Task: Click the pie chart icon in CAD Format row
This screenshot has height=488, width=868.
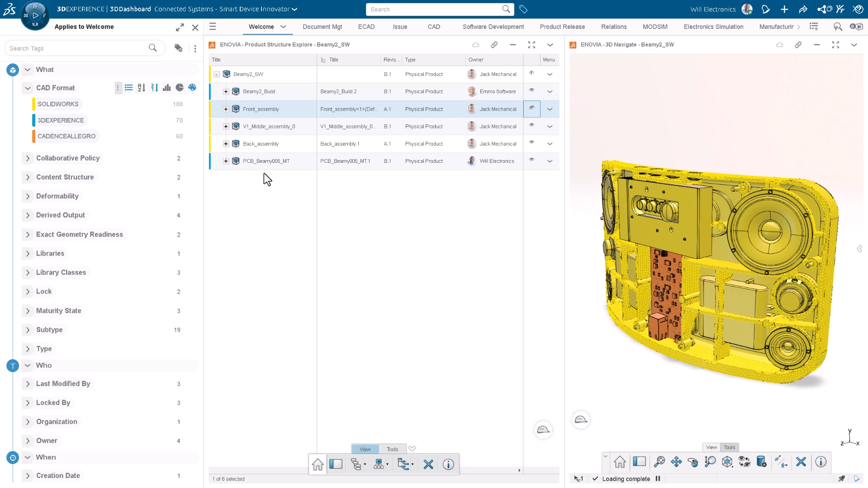Action: point(180,88)
